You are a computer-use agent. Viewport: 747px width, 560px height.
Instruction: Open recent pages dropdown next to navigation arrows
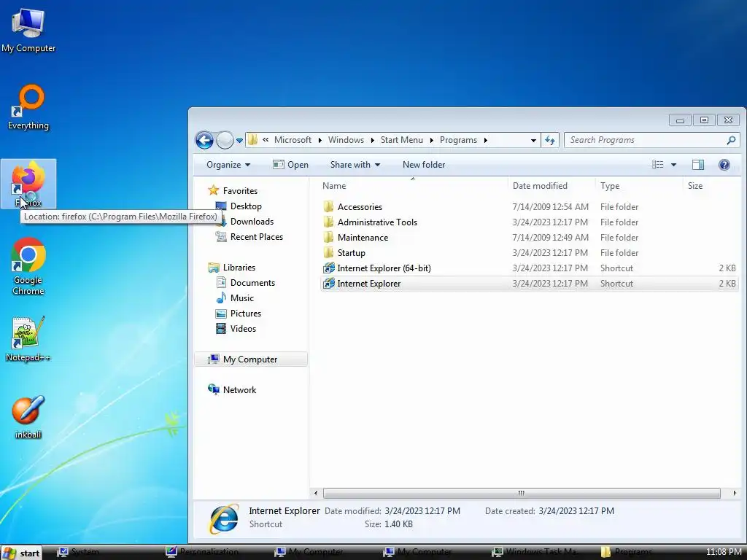point(239,141)
